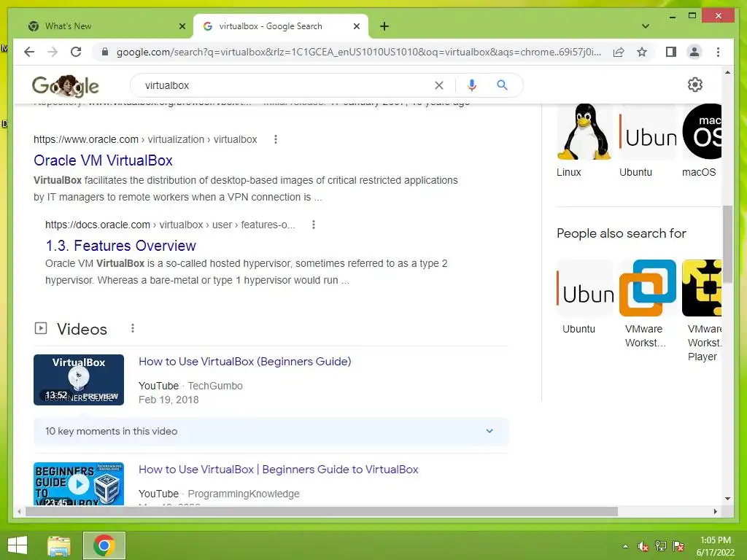
Task: Click the scroll up arrow
Action: pyautogui.click(x=727, y=72)
